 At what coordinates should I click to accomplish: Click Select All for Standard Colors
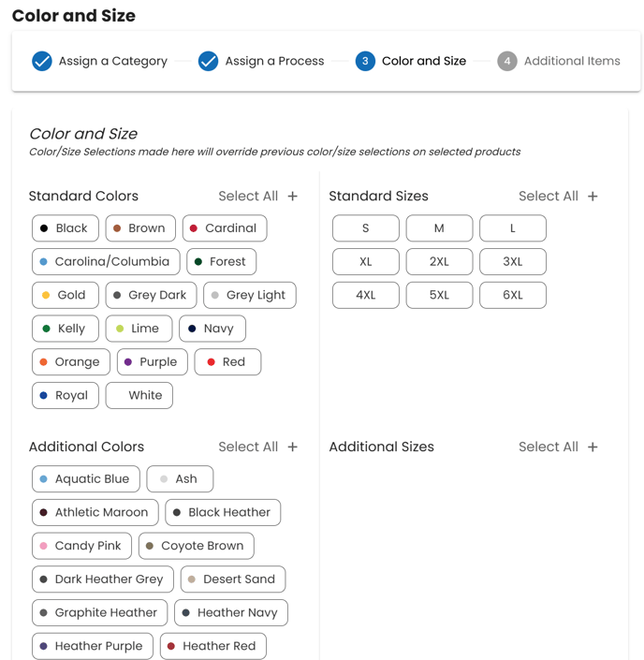pos(248,196)
